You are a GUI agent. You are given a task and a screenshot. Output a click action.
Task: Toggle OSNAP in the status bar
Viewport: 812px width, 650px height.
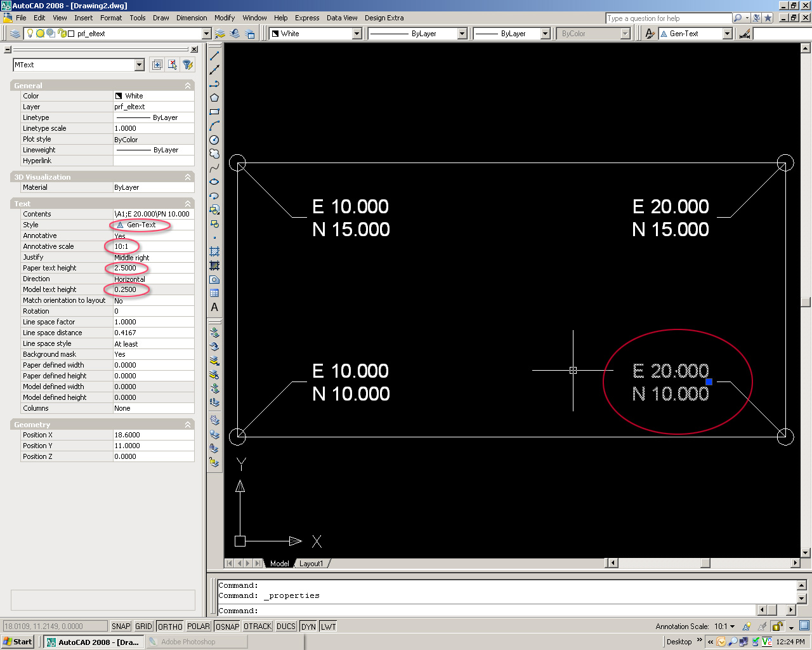(x=226, y=626)
